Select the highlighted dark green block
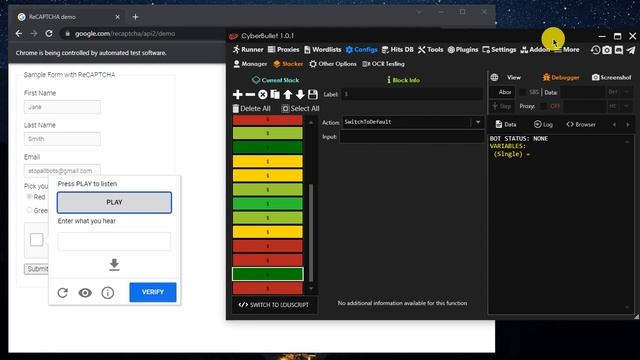This screenshot has height=360, width=640. (268, 274)
